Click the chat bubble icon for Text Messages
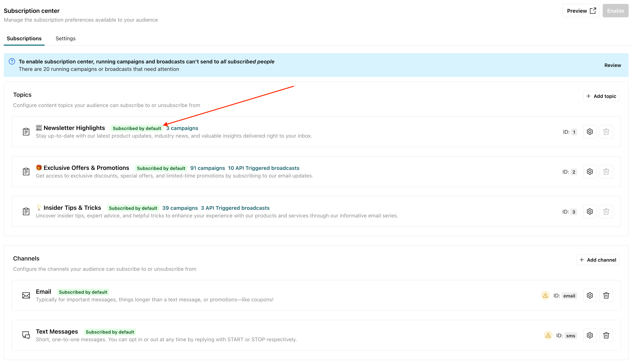The width and height of the screenshot is (632, 364). point(26,335)
